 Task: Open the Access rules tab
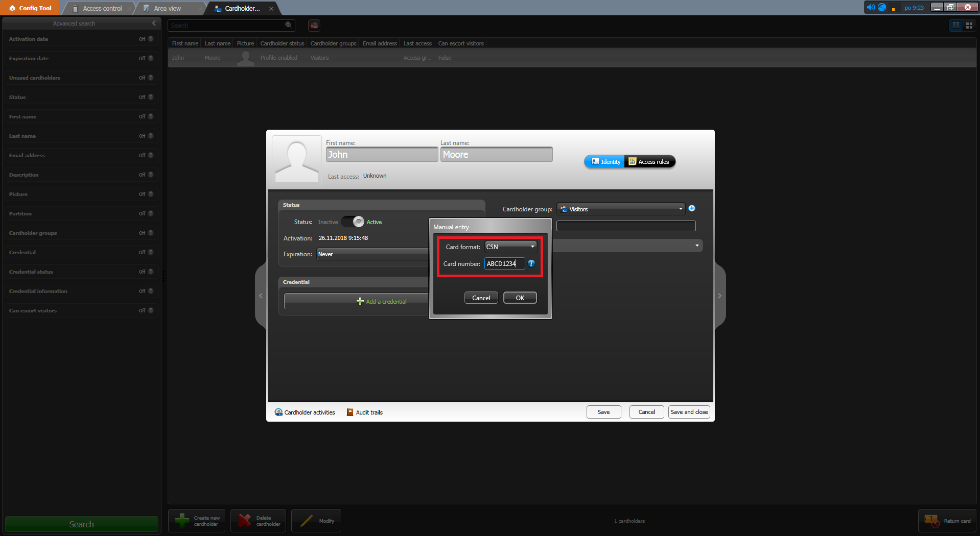[x=649, y=162]
